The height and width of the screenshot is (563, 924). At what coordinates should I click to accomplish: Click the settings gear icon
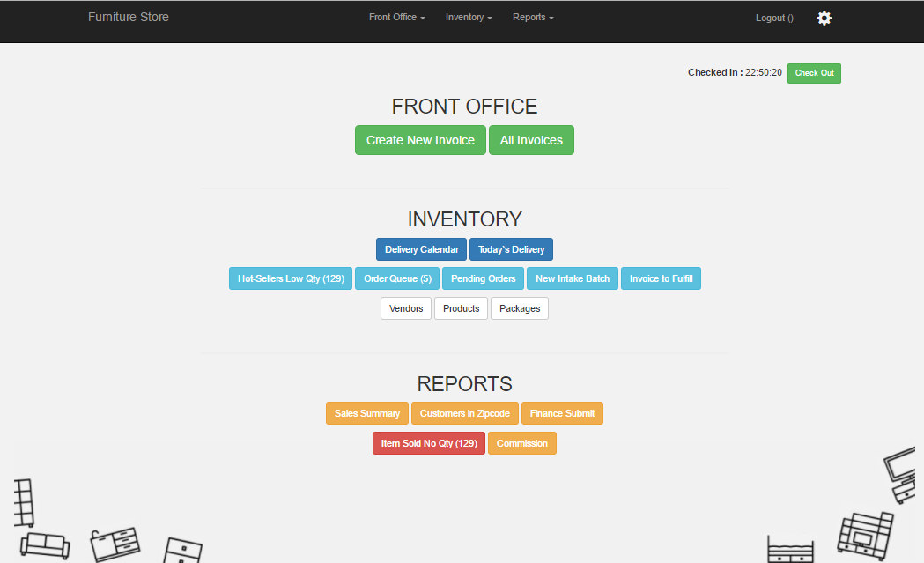(824, 18)
